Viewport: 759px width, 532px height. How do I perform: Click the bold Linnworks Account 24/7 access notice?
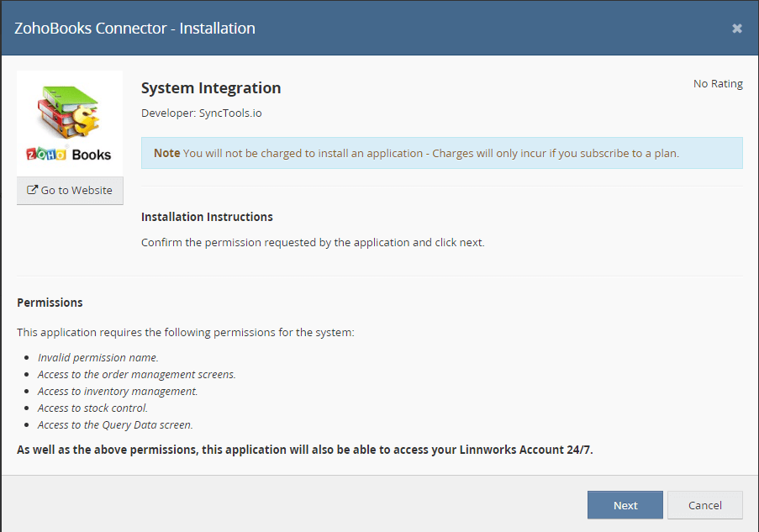(304, 450)
